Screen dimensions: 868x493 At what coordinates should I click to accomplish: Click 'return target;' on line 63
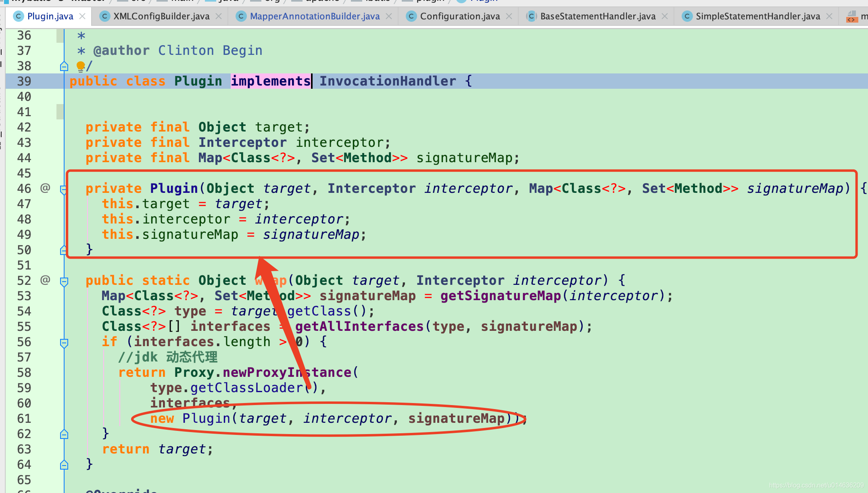(x=157, y=449)
